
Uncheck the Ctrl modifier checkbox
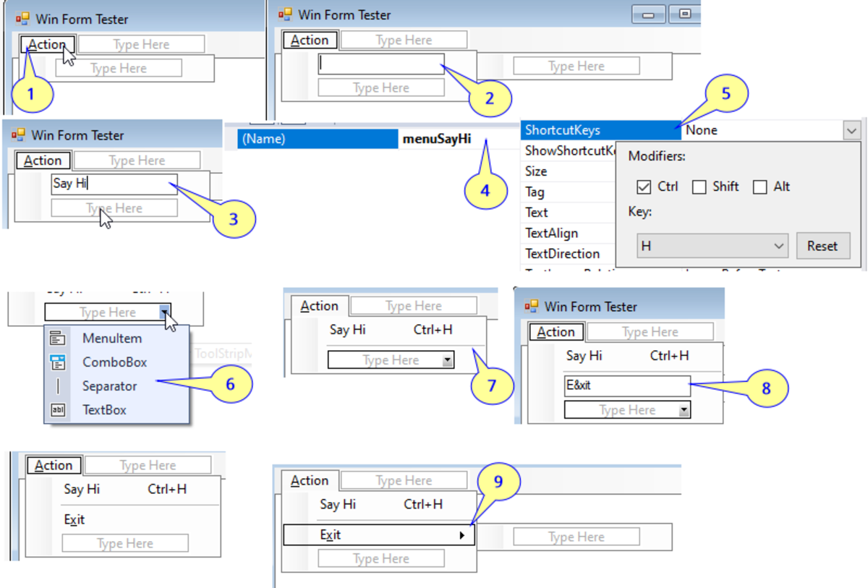tap(643, 187)
